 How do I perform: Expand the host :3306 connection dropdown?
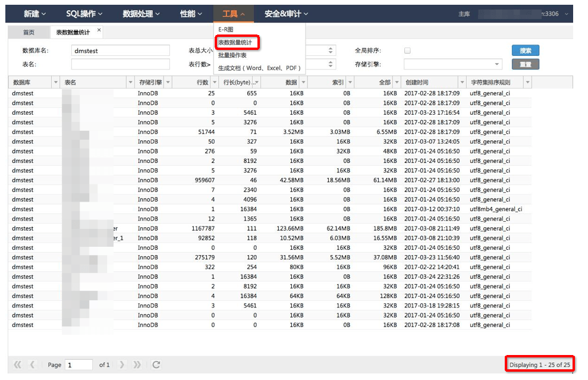click(x=566, y=14)
